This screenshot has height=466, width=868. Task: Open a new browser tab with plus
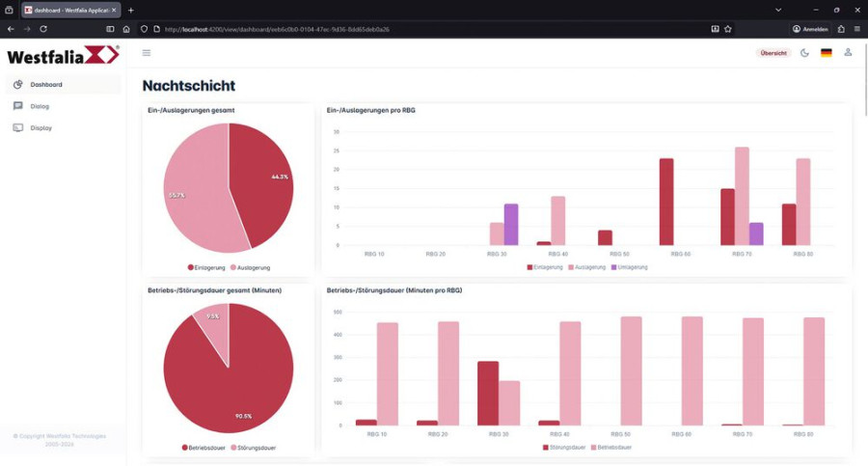pos(130,10)
